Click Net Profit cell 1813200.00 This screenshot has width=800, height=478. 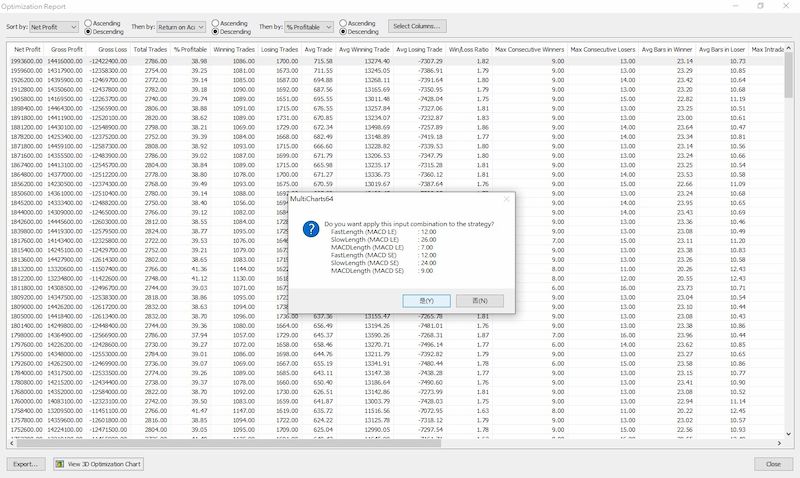[x=26, y=269]
